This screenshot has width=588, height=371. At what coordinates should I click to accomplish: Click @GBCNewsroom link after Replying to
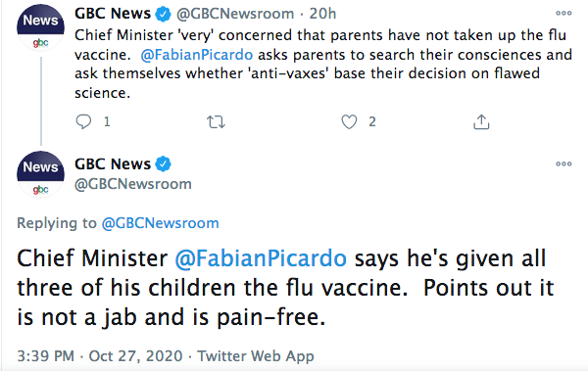pyautogui.click(x=160, y=223)
